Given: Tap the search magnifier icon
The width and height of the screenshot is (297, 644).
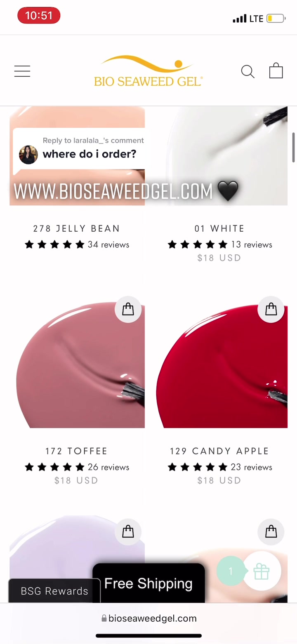Looking at the screenshot, I should click(247, 71).
